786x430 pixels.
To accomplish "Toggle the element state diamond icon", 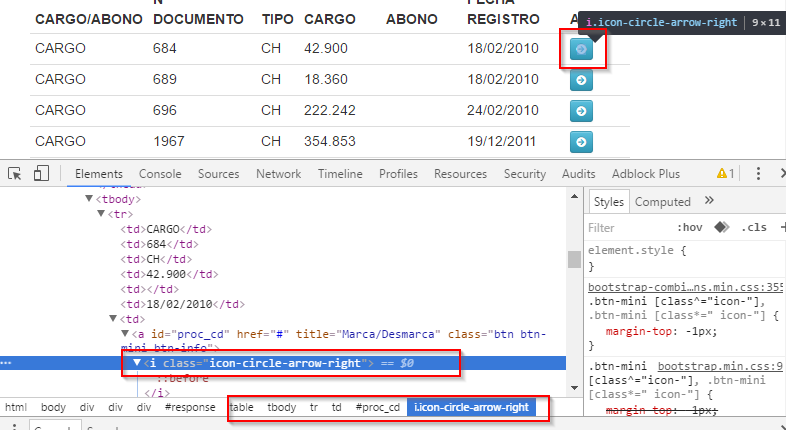I will [722, 228].
